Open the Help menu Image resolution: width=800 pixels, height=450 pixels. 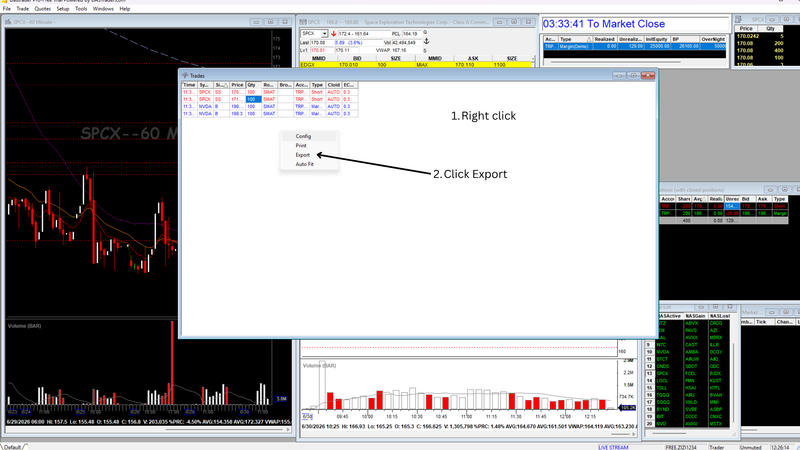(x=124, y=9)
